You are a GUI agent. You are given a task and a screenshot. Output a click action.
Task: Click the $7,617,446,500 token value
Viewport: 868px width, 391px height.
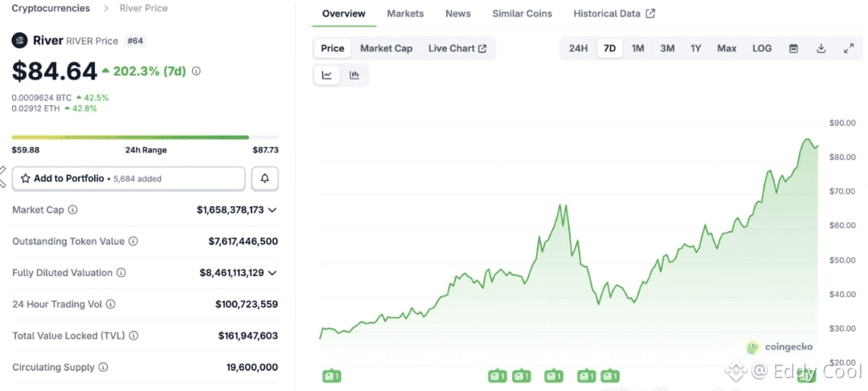tap(243, 242)
